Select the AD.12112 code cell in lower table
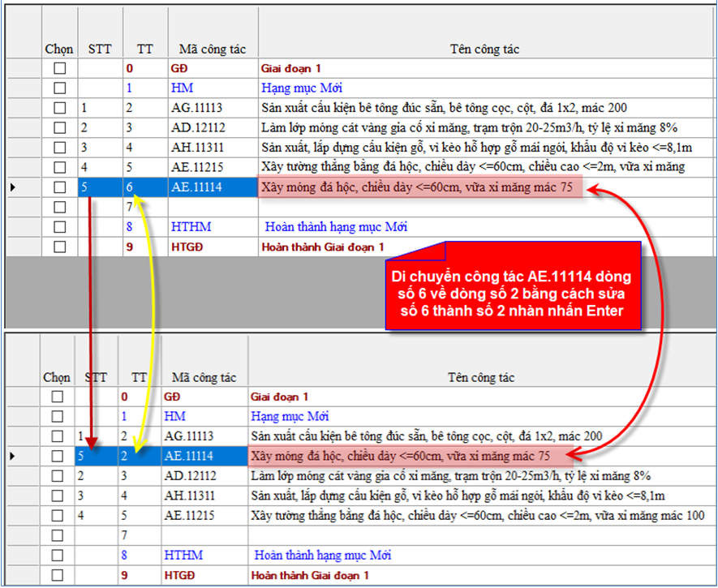 (193, 476)
